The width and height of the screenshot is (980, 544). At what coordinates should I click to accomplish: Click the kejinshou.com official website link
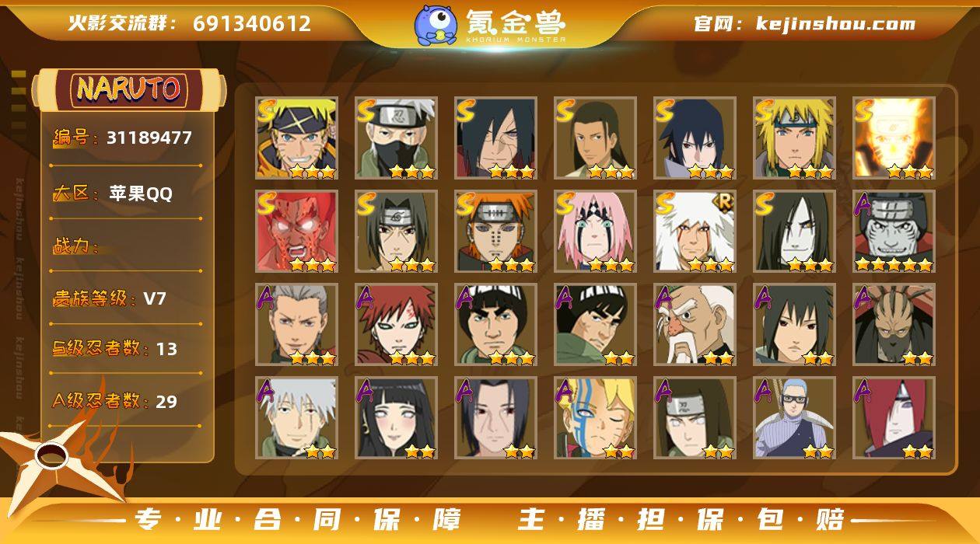pyautogui.click(x=835, y=24)
